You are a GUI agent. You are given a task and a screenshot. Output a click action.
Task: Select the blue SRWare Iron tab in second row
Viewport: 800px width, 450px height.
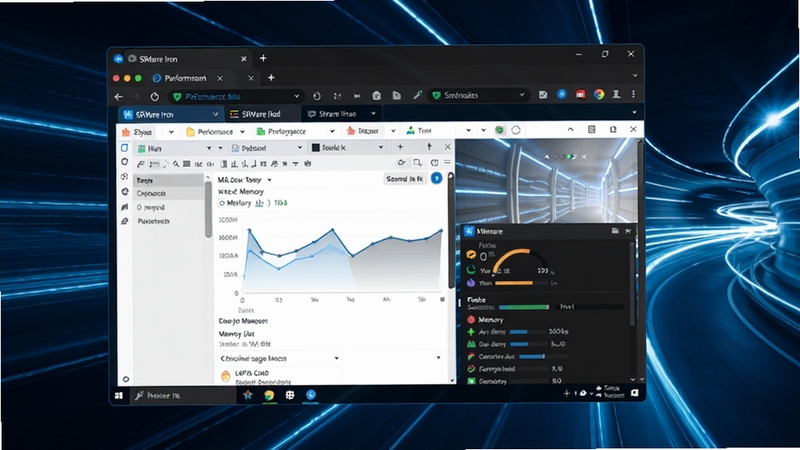[x=170, y=114]
